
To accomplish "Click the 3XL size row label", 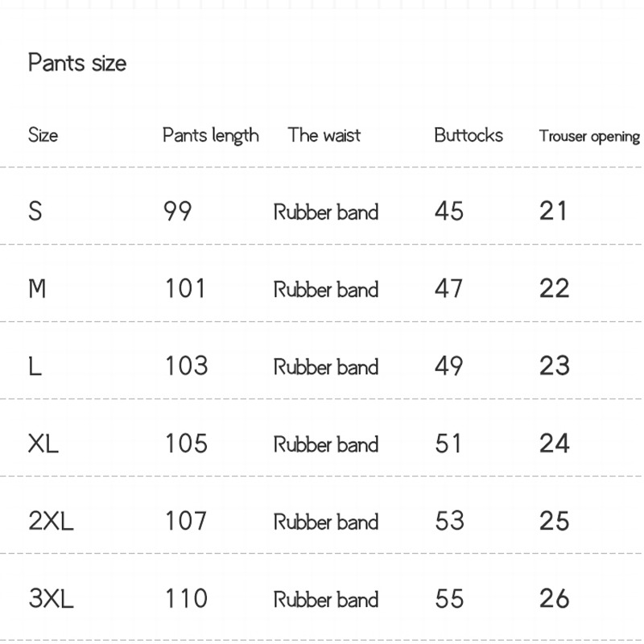I will [x=51, y=598].
